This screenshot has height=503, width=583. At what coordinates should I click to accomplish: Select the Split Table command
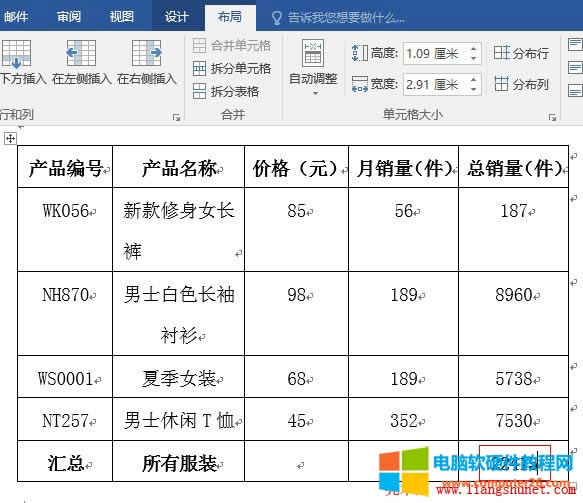(x=226, y=91)
